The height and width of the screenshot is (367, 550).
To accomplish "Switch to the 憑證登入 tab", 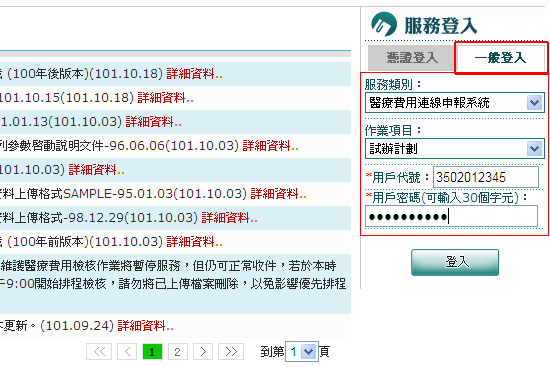I will coord(411,58).
